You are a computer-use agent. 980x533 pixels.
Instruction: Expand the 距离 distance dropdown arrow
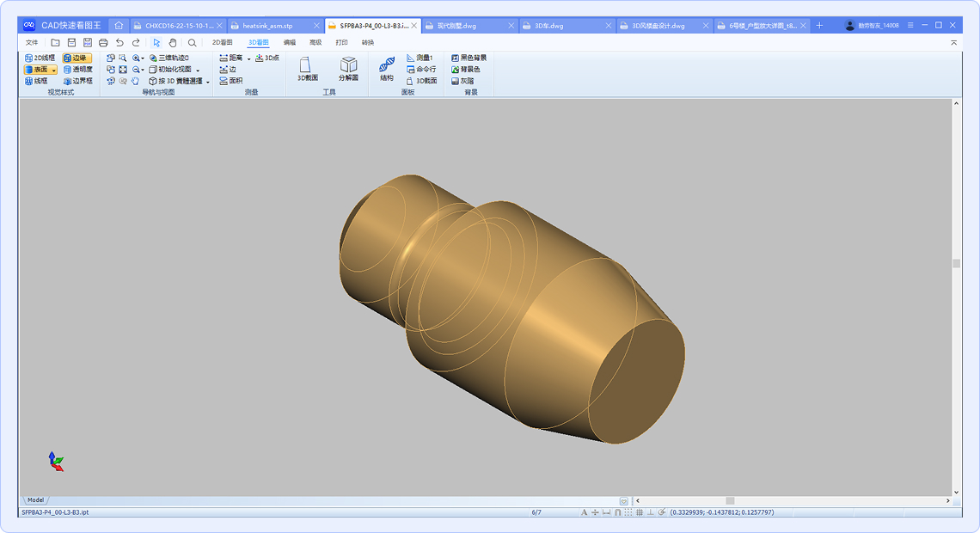(x=248, y=58)
